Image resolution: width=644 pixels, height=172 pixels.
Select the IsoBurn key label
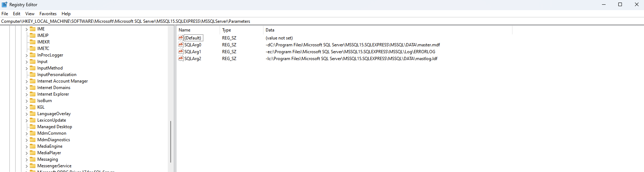click(45, 101)
